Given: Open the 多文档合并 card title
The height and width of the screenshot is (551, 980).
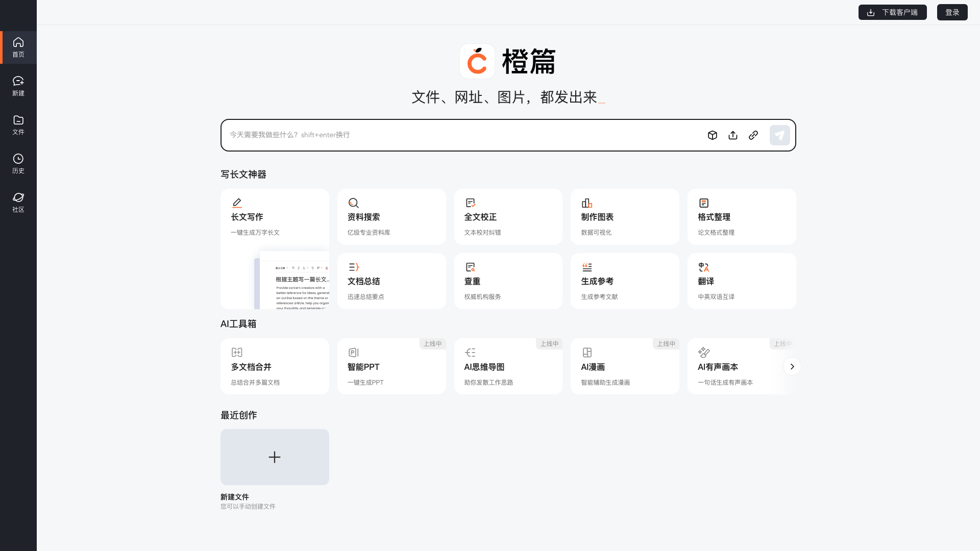Looking at the screenshot, I should pyautogui.click(x=251, y=367).
